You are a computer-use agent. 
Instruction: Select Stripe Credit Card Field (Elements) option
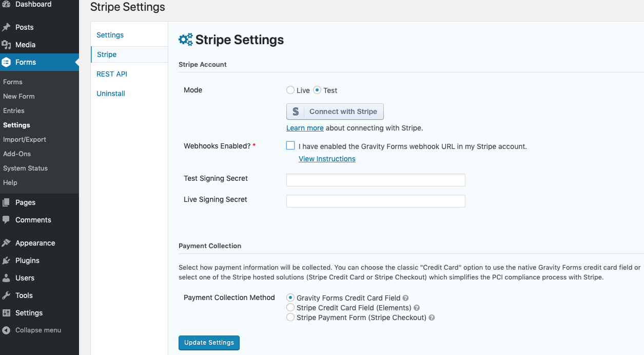tap(290, 307)
